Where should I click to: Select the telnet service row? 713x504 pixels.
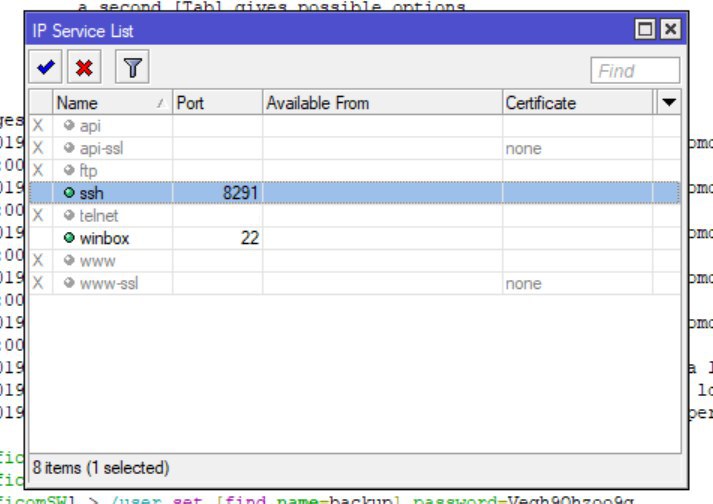[x=355, y=216]
